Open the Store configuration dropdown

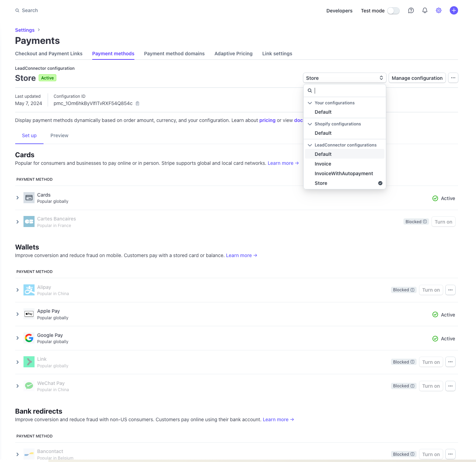344,78
